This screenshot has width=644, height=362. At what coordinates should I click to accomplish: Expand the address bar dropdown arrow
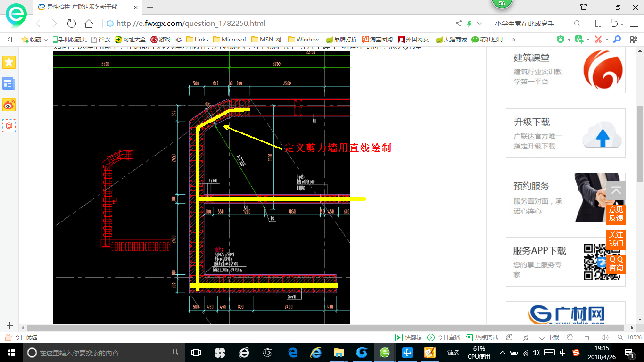pos(480,24)
